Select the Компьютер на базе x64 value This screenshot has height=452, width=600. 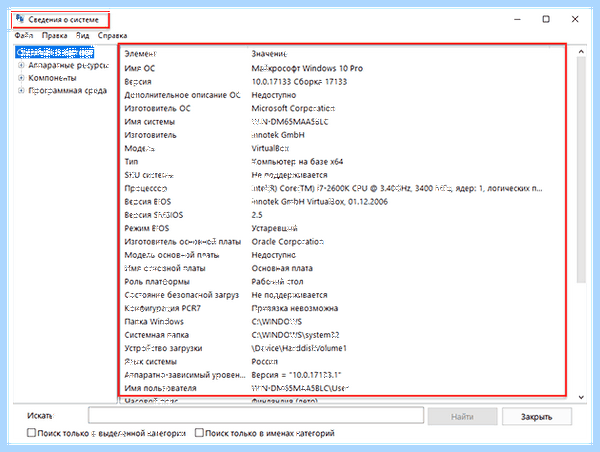297,162
